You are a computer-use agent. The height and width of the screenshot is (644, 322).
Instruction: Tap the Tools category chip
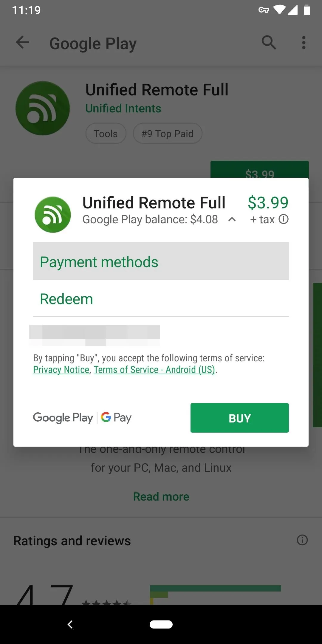(106, 133)
